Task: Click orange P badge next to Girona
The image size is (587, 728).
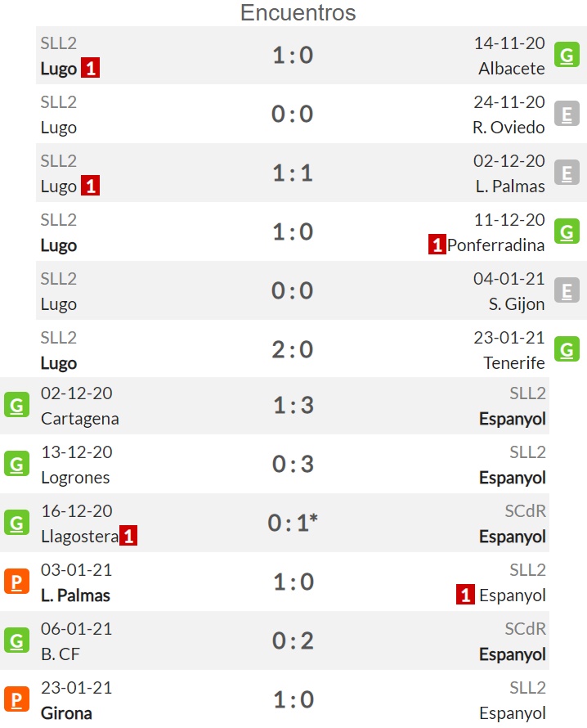Action: [x=16, y=699]
